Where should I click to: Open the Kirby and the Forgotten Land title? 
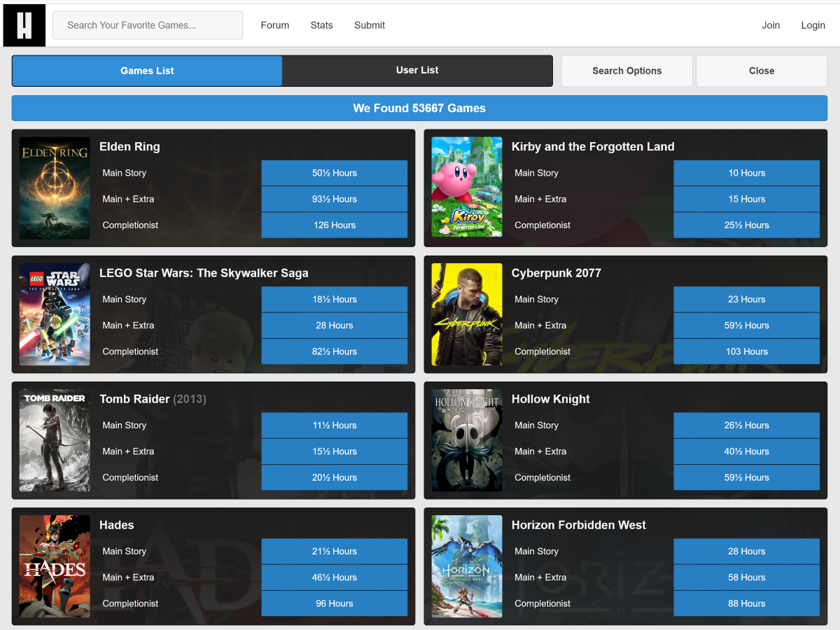click(593, 146)
